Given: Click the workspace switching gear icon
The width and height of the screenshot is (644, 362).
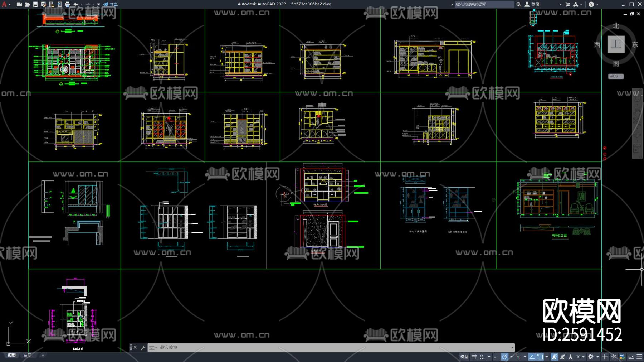Looking at the screenshot, I should point(591,357).
